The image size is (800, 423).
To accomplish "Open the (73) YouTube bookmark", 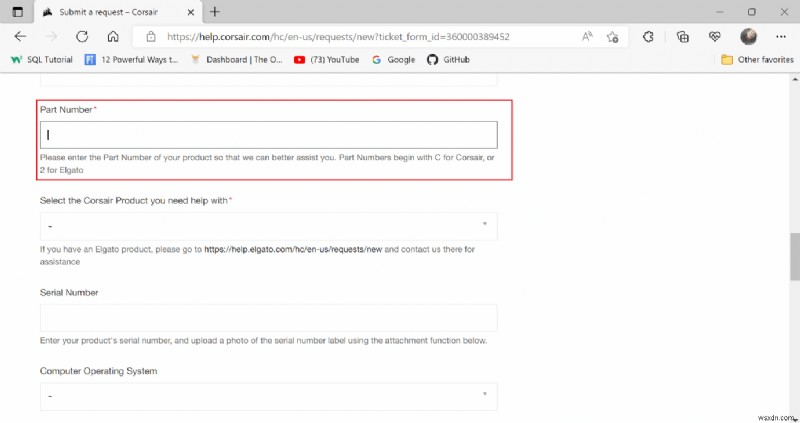I will coord(327,60).
